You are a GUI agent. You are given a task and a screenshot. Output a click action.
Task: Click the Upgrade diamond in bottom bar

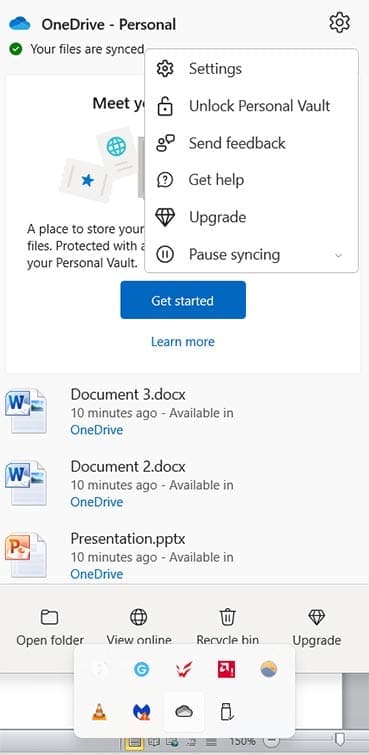[316, 617]
